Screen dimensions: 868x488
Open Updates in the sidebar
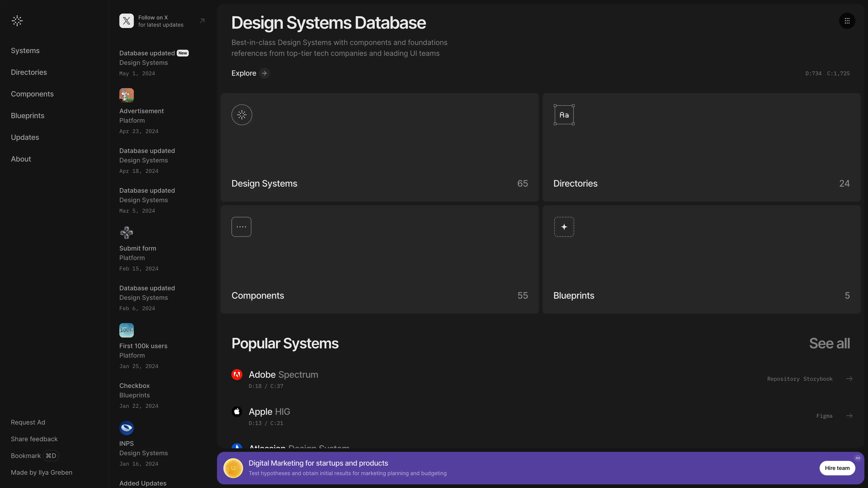tap(25, 137)
